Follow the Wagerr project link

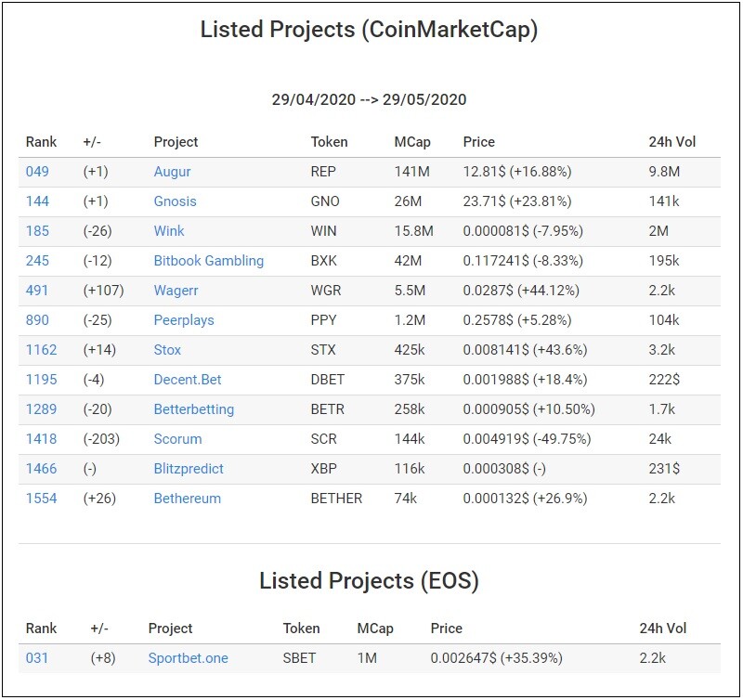click(x=176, y=291)
